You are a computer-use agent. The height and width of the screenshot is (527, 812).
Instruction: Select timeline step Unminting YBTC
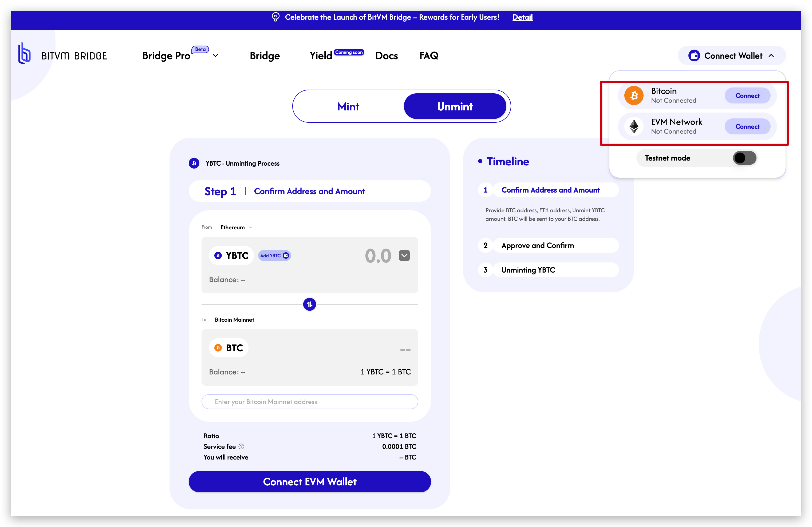click(x=548, y=270)
